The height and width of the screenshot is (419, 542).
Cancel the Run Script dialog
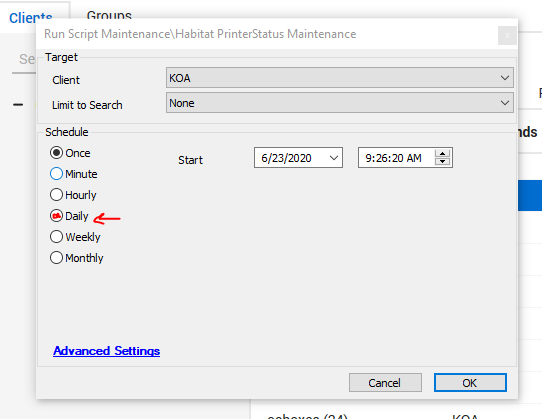[385, 383]
